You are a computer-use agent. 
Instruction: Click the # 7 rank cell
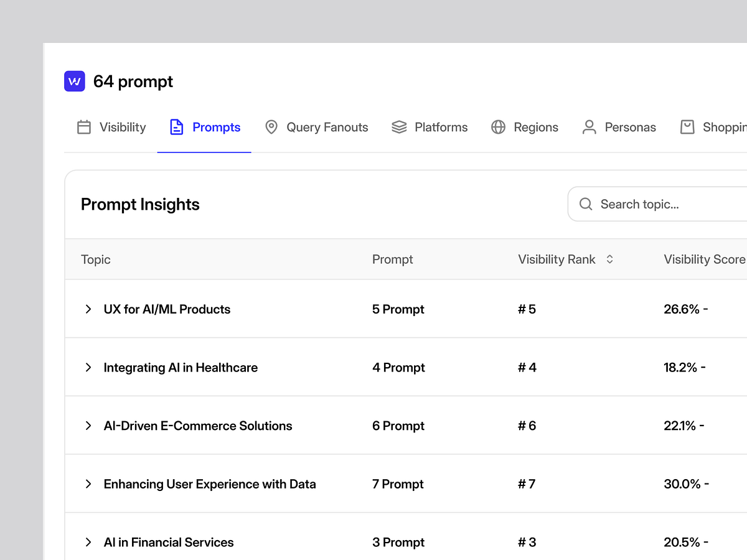coord(527,484)
